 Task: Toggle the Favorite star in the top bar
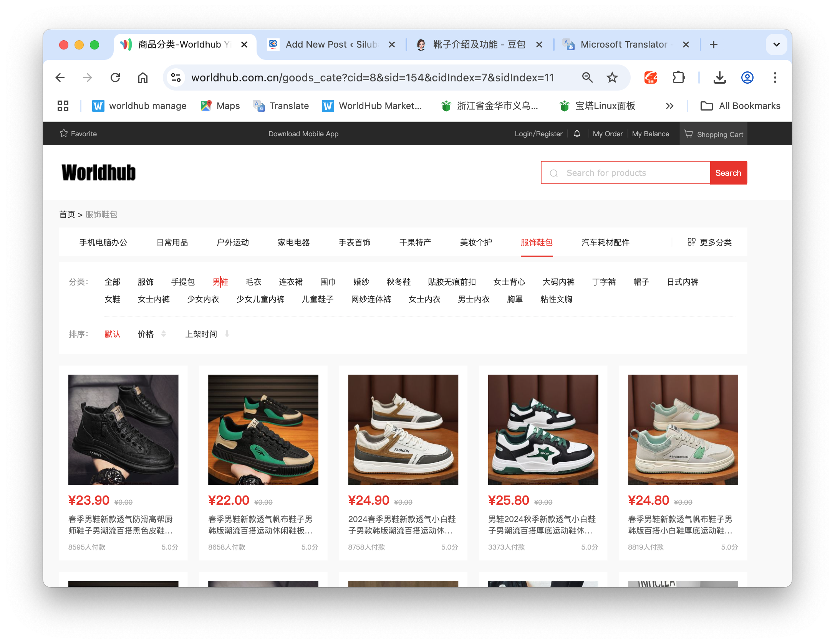(64, 133)
